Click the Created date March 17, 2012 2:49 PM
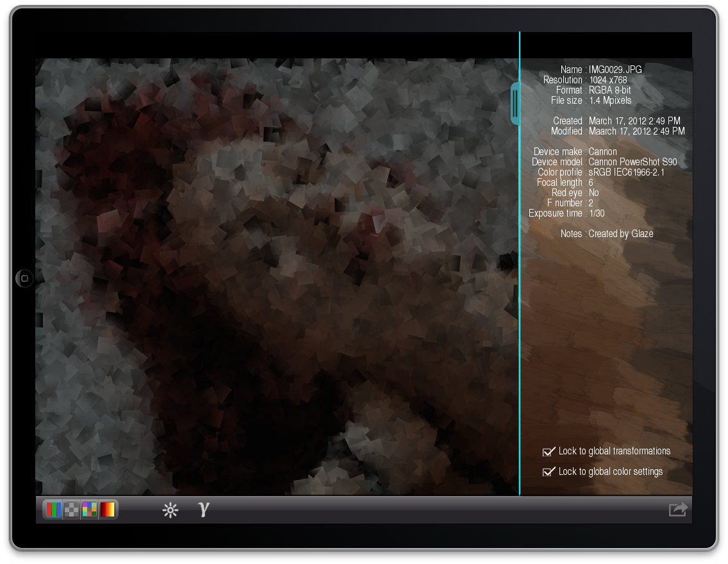The height and width of the screenshot is (564, 728). pyautogui.click(x=634, y=120)
